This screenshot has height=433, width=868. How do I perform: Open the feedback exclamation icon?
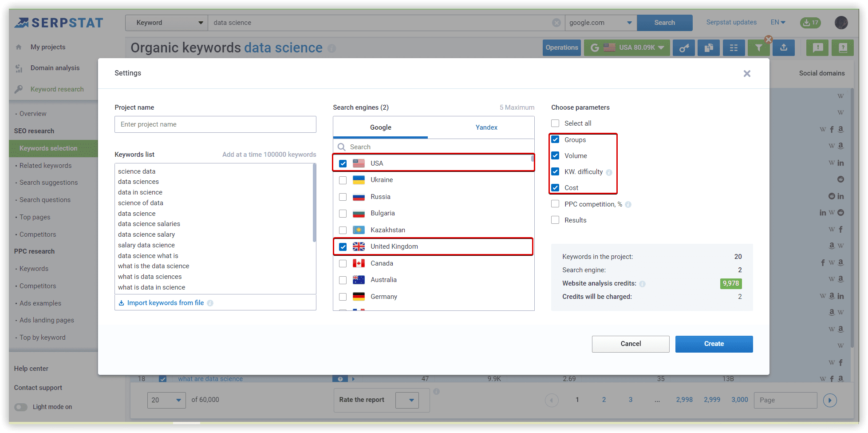817,48
